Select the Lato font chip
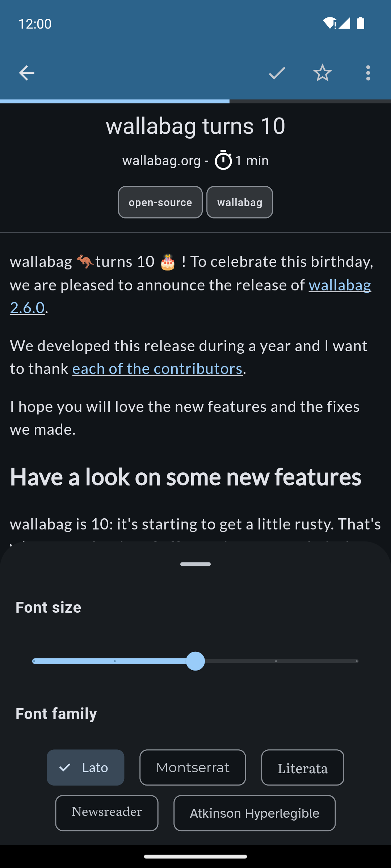 [85, 767]
